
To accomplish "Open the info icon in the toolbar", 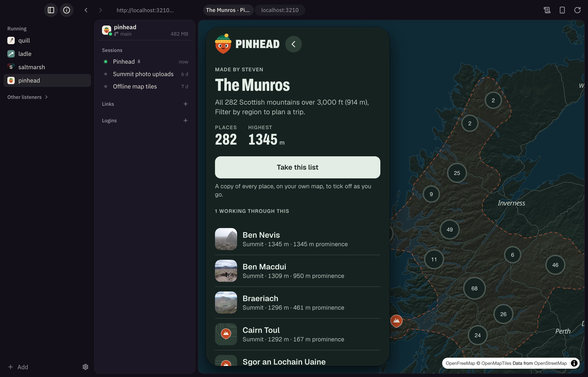I will pyautogui.click(x=67, y=10).
